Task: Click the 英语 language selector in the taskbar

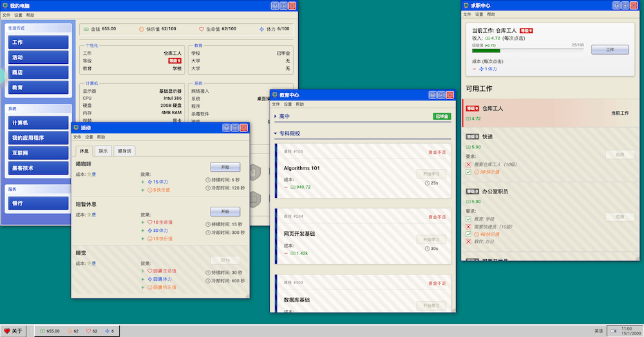Action: point(598,331)
